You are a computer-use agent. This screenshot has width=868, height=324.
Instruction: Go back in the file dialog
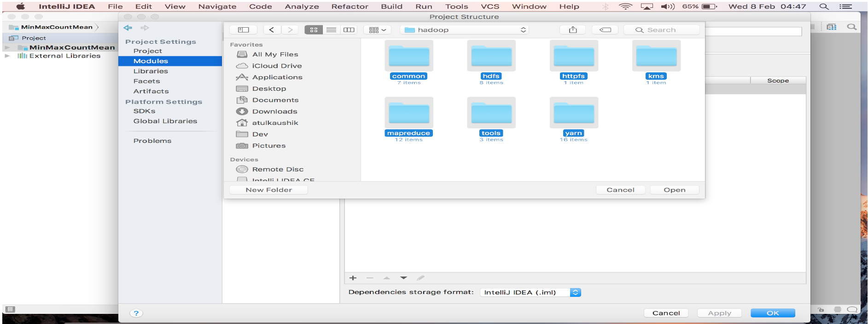(x=272, y=30)
